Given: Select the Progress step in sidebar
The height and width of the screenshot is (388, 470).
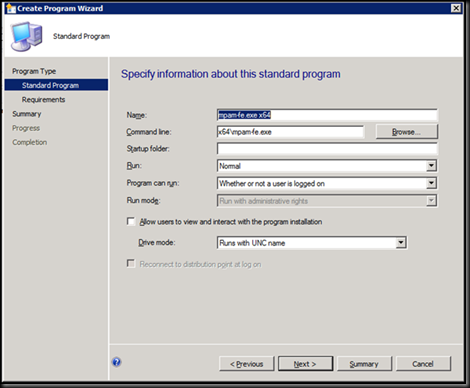Looking at the screenshot, I should [26, 128].
